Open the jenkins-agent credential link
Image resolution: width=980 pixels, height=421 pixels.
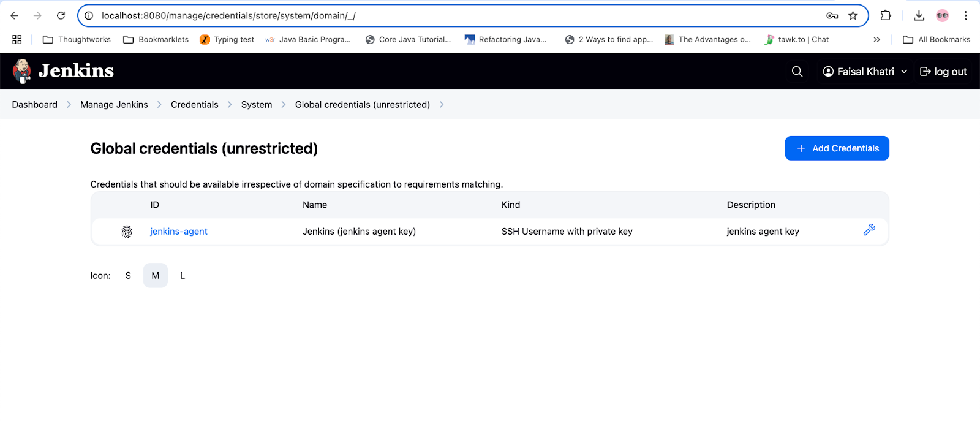[179, 232]
